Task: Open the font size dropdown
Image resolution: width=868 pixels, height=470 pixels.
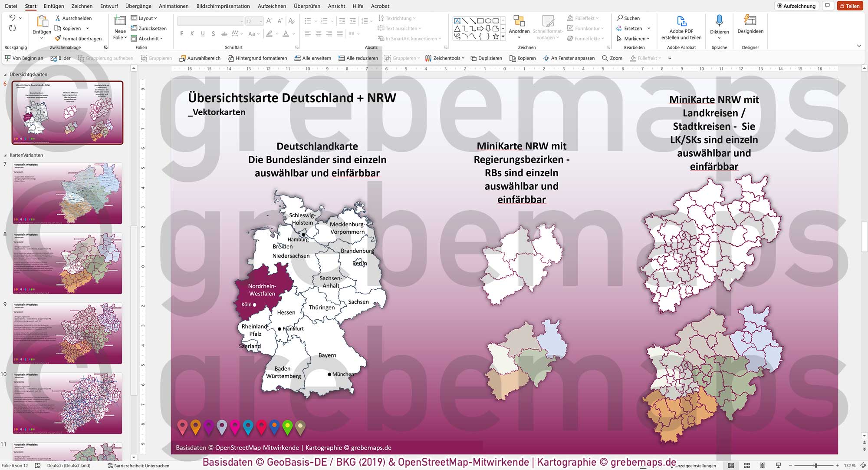Action: click(260, 20)
